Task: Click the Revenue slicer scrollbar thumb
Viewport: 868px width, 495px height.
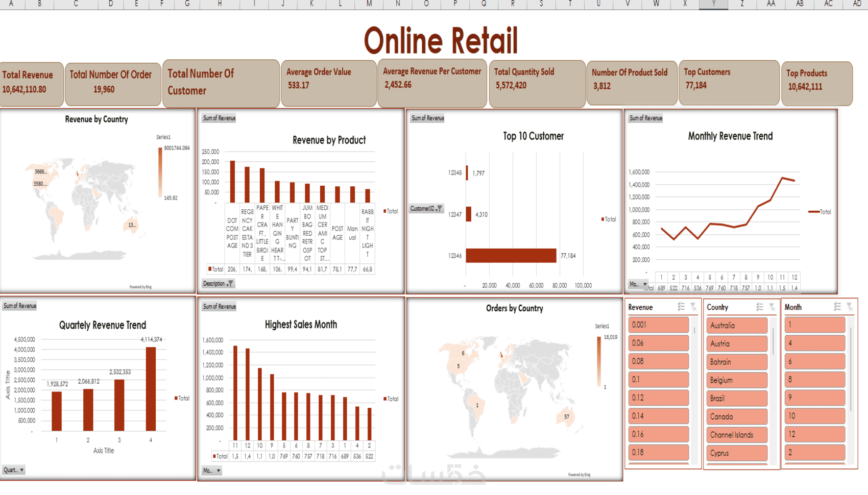Action: click(x=694, y=331)
